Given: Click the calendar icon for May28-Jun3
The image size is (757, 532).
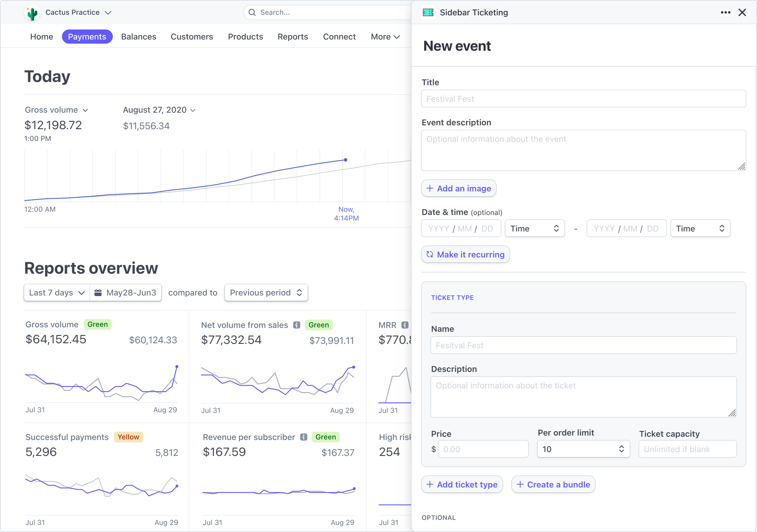Looking at the screenshot, I should pos(98,293).
